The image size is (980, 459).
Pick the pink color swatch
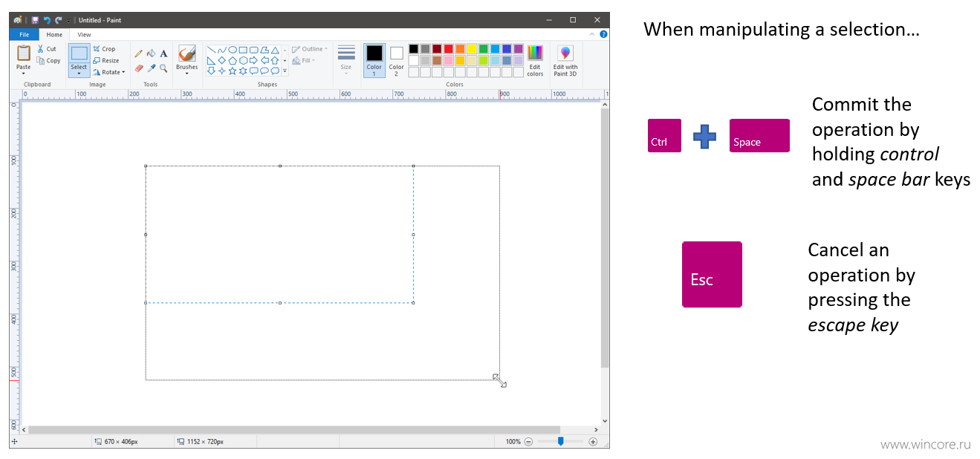(449, 60)
